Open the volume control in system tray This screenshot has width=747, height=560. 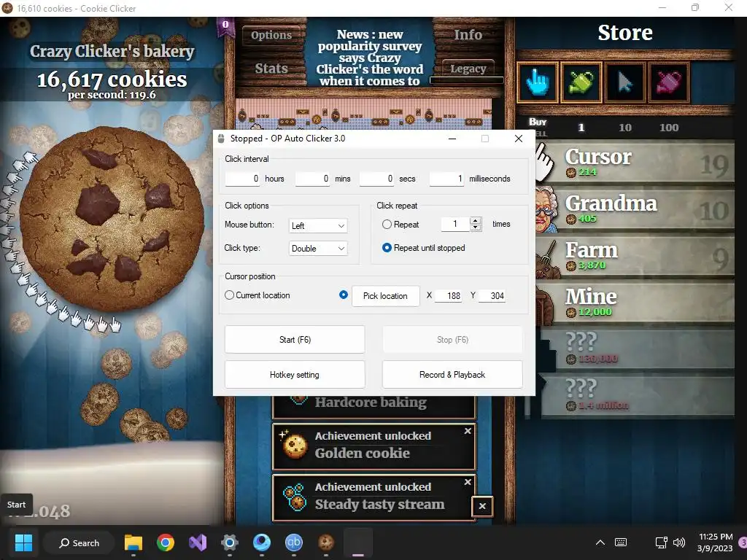(679, 542)
